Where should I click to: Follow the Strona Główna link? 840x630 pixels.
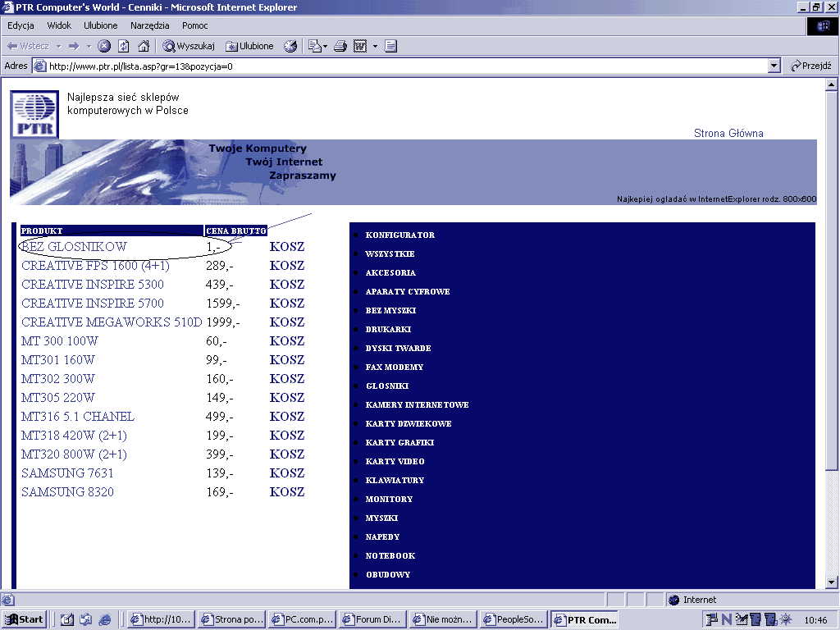pos(728,133)
